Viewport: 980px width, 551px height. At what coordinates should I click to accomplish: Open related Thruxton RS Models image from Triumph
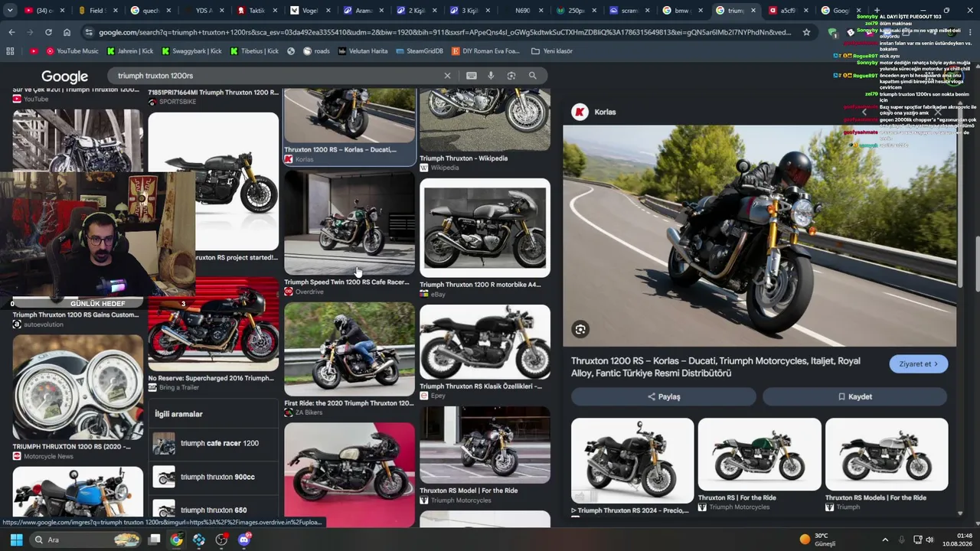click(887, 454)
